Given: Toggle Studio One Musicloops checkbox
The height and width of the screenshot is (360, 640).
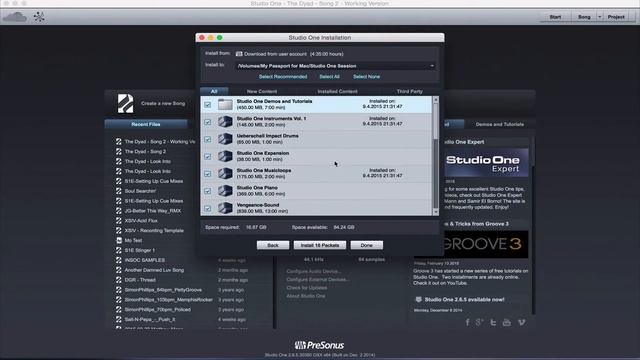Looking at the screenshot, I should 208,174.
